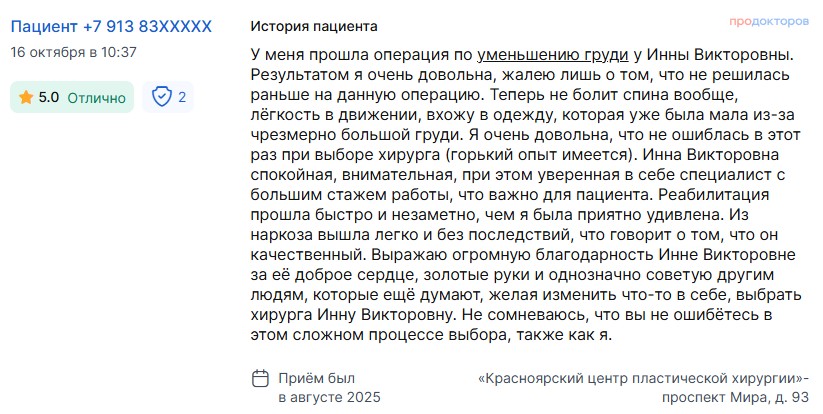The image size is (823, 414).
Task: Click the review timestamp "16 октября в 10:37"
Action: (x=74, y=51)
